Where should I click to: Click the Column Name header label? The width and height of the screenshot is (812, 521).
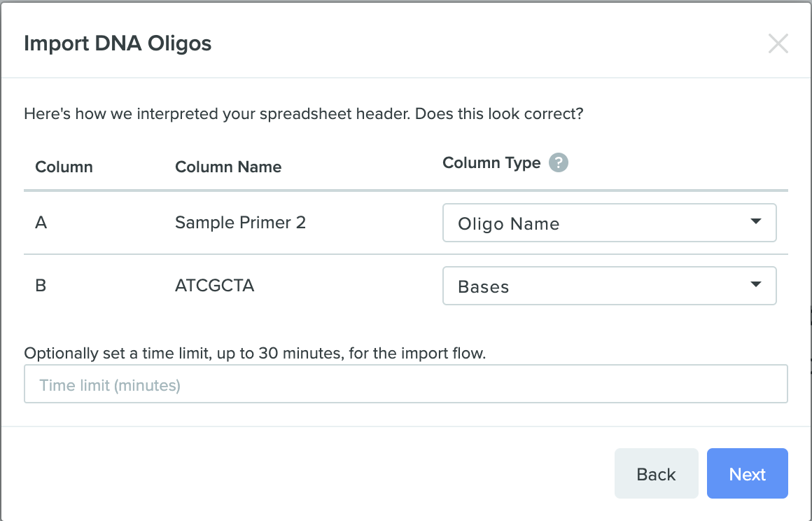click(x=228, y=167)
